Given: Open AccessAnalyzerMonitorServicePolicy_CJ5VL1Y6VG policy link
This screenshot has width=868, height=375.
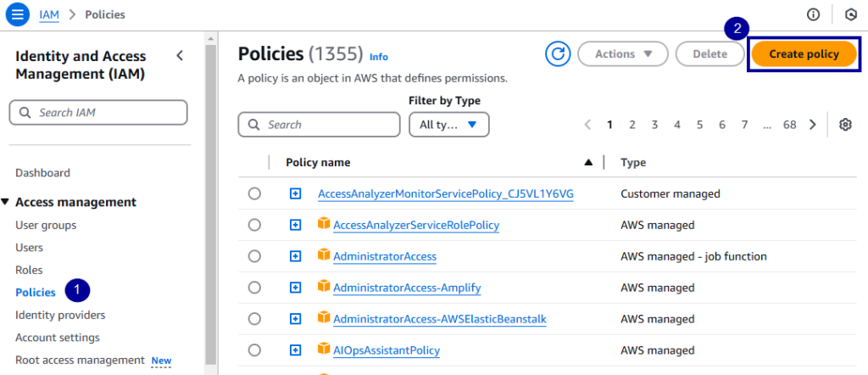Looking at the screenshot, I should (446, 194).
